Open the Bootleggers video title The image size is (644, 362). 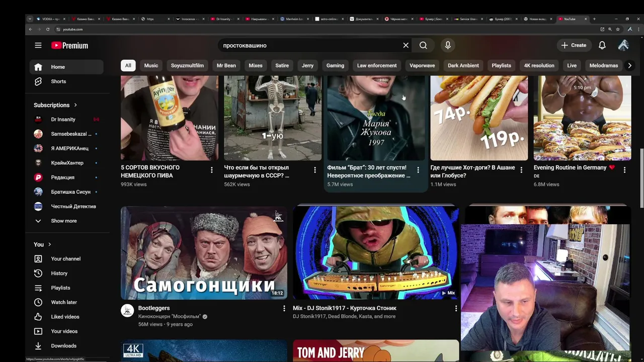click(154, 308)
